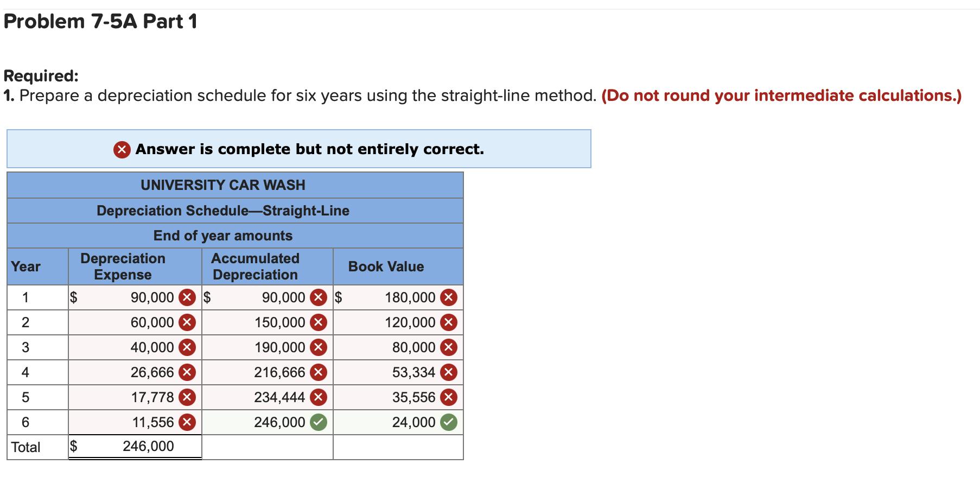
Task: Click the red X beside the 150,000 accumulated depreciation
Action: pyautogui.click(x=319, y=322)
